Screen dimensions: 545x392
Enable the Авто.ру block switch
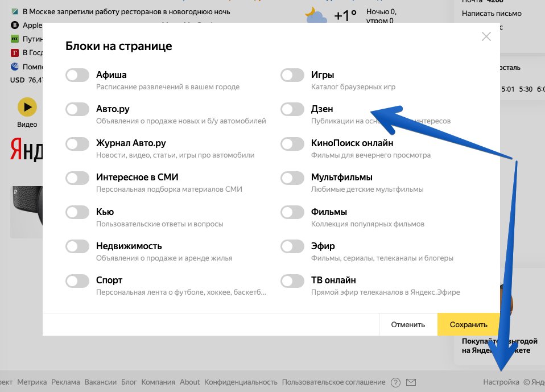[x=77, y=109]
